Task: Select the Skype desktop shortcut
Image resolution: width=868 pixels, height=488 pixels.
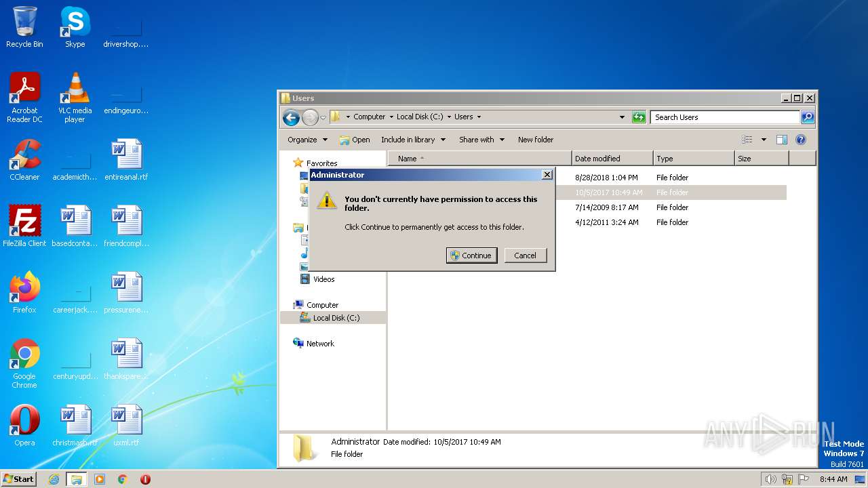Action: [x=75, y=27]
